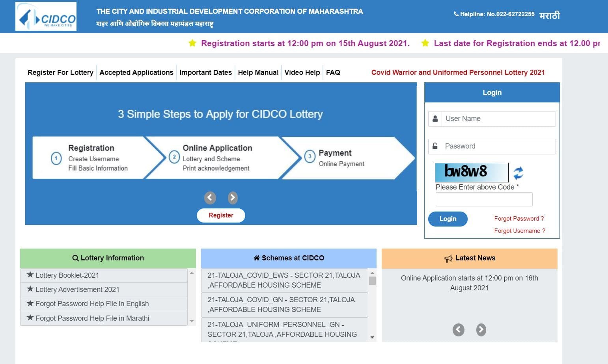
Task: Click the megaphone icon in Latest News header
Action: [x=448, y=259]
